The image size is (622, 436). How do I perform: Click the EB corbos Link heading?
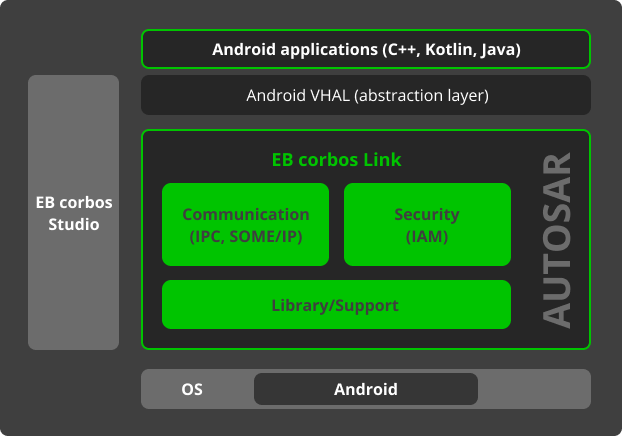click(336, 160)
